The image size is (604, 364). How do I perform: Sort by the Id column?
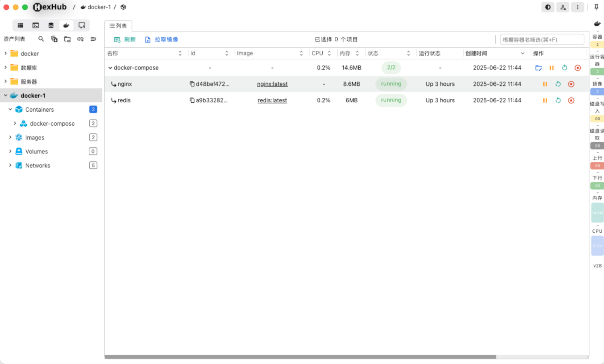point(227,53)
